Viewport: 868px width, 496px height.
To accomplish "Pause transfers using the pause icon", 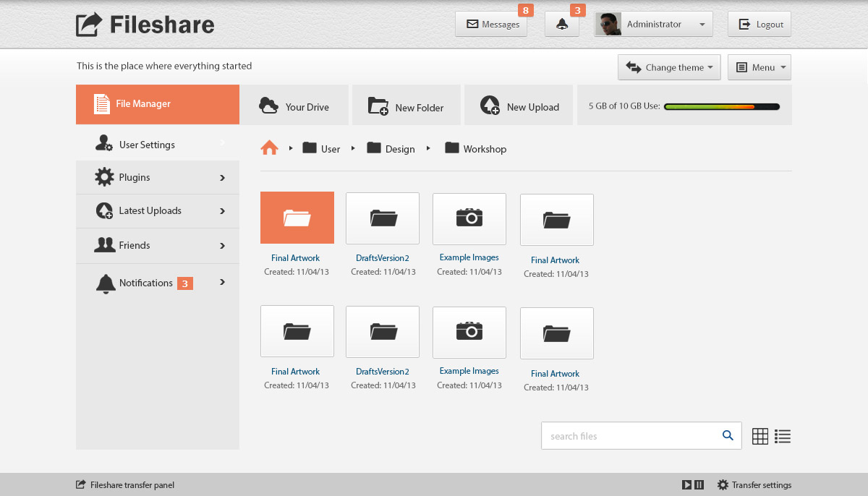I will (699, 485).
